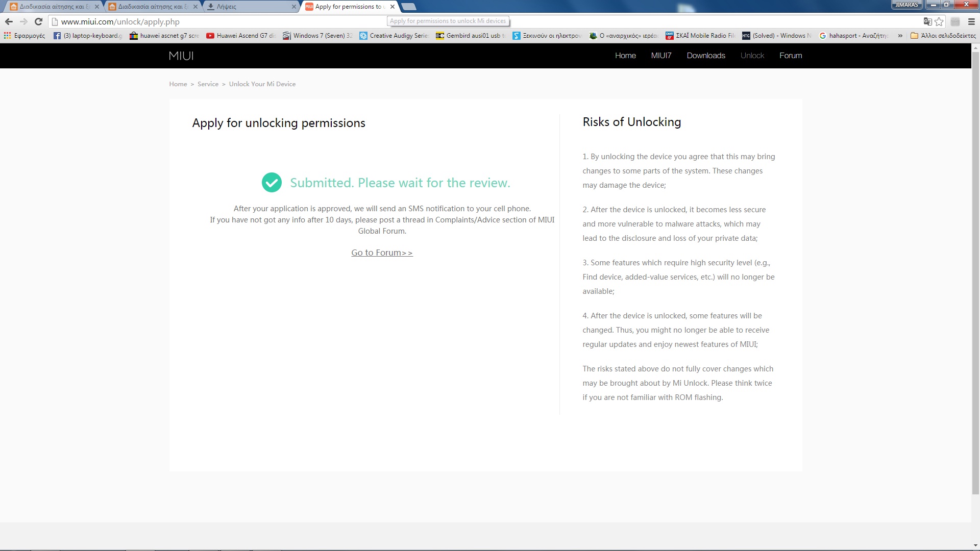Open Εφαρμογές apps shortcut in bookmarks bar
This screenshot has height=551, width=980.
(x=24, y=36)
